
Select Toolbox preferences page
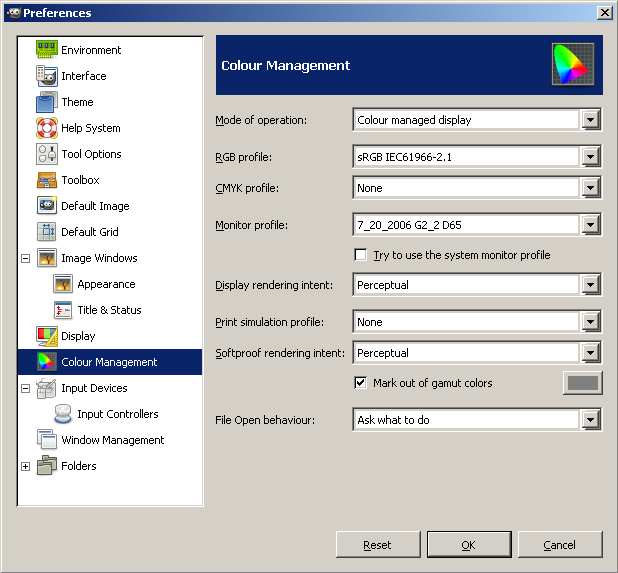80,180
